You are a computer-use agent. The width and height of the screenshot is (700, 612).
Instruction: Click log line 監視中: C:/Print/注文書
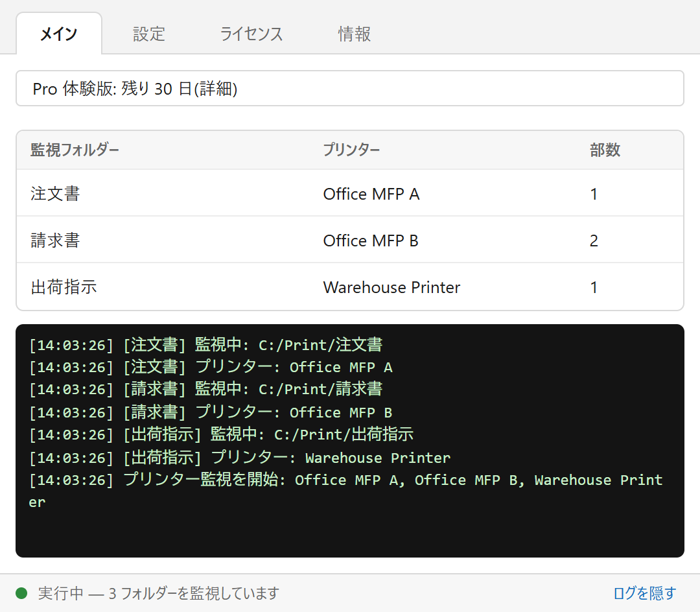206,345
